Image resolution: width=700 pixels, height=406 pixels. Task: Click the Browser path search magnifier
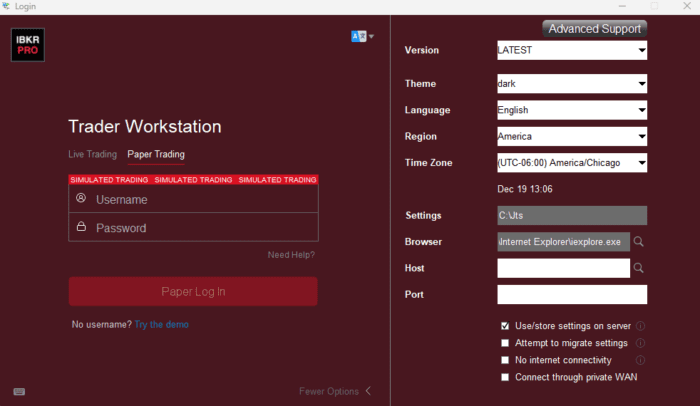[x=638, y=242]
